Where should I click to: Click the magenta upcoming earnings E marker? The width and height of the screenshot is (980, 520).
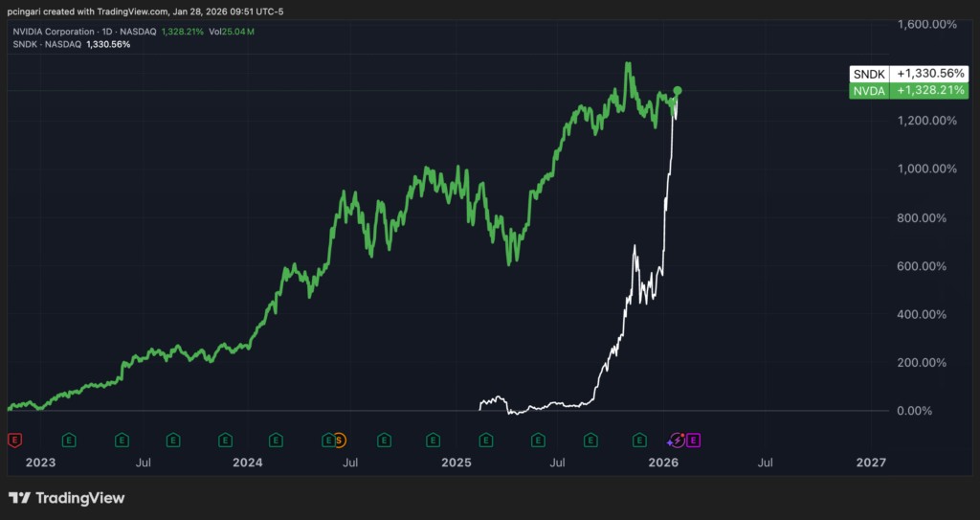click(693, 440)
